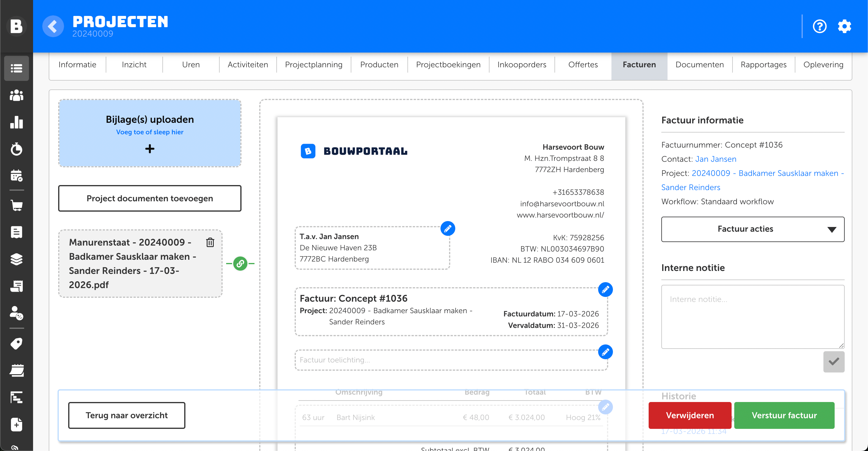Image resolution: width=868 pixels, height=451 pixels.
Task: Switch to the Rapportages tab
Action: click(x=763, y=65)
